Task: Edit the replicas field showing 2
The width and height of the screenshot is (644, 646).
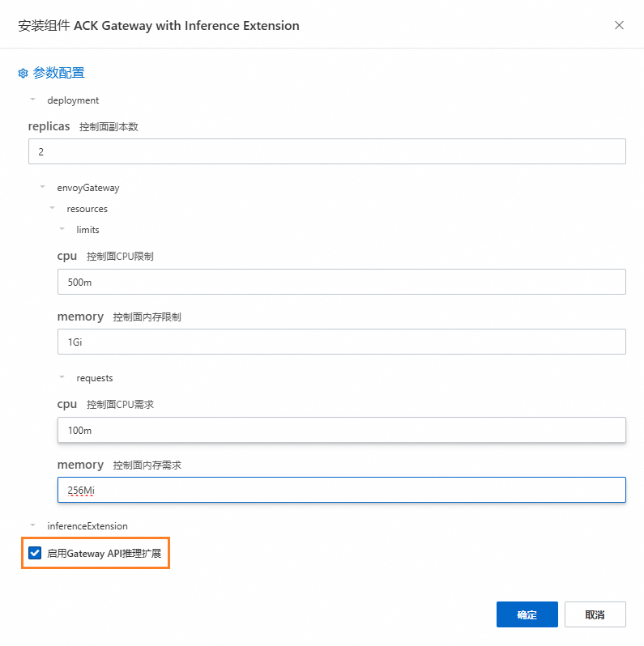Action: pyautogui.click(x=327, y=151)
